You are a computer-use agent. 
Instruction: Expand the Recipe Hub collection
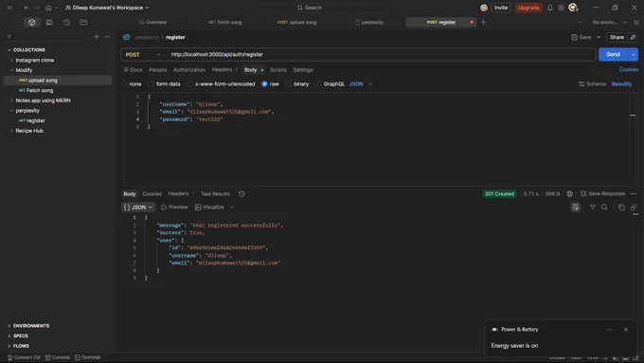click(11, 131)
